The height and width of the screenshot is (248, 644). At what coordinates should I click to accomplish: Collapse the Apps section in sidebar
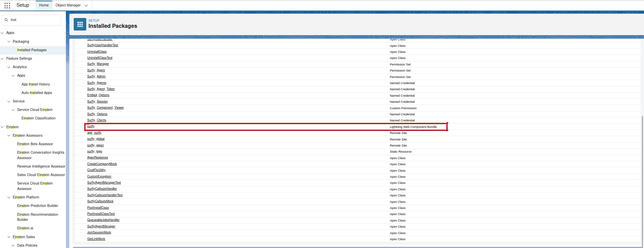point(2,33)
